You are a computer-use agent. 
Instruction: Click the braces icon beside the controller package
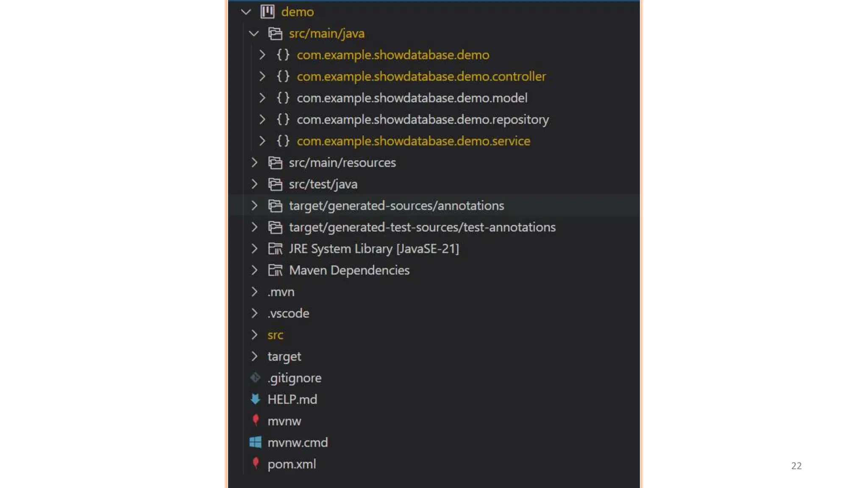(283, 76)
